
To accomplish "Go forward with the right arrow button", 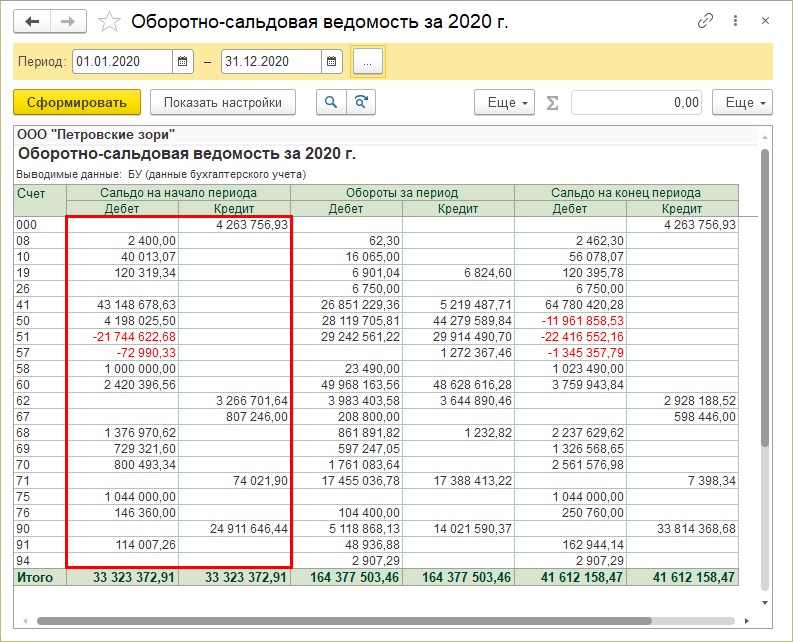I will point(68,22).
